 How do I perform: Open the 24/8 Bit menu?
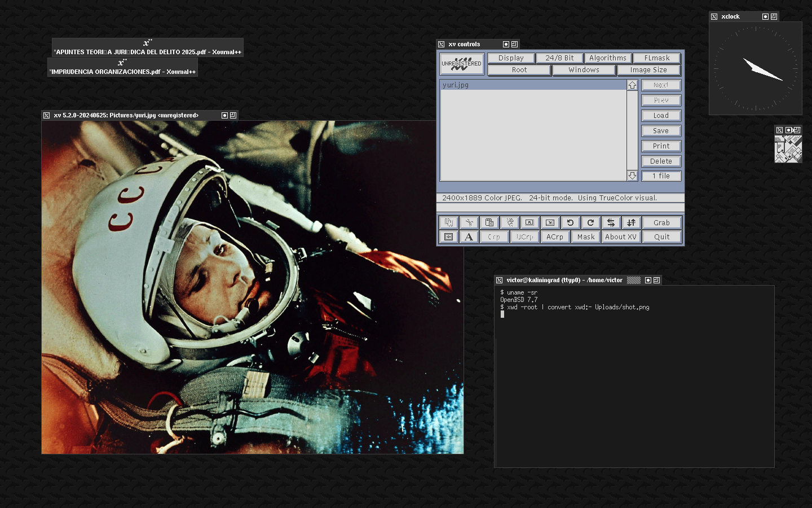point(559,58)
